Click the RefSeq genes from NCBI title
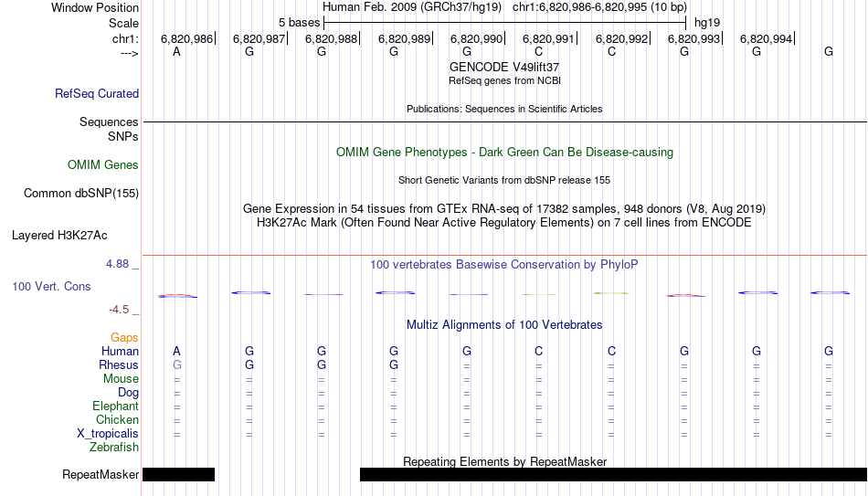The width and height of the screenshot is (868, 496). [x=504, y=80]
